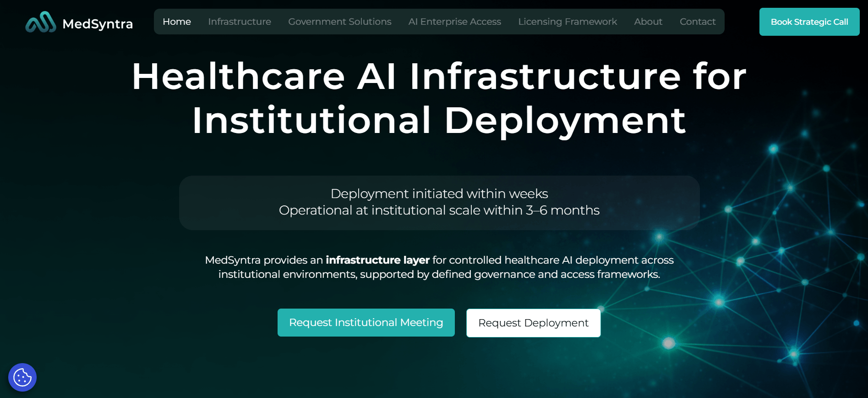Image resolution: width=868 pixels, height=398 pixels.
Task: Select Government Solutions in the navigation
Action: 340,22
